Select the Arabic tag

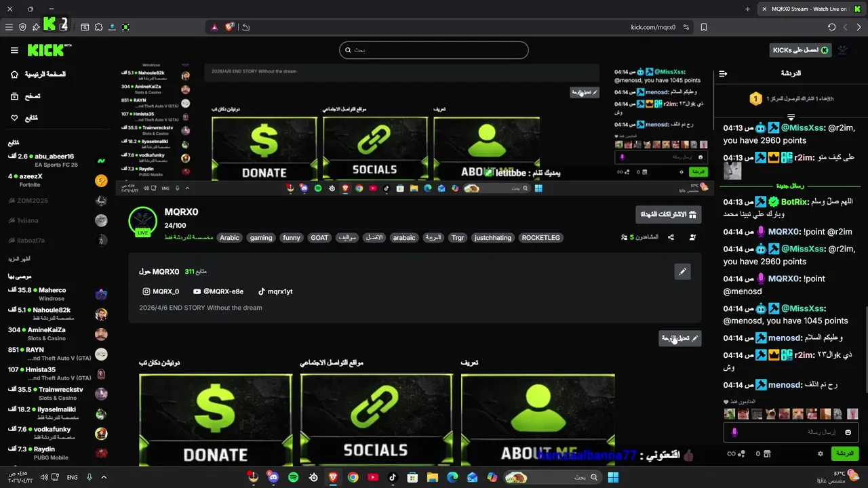(x=229, y=238)
